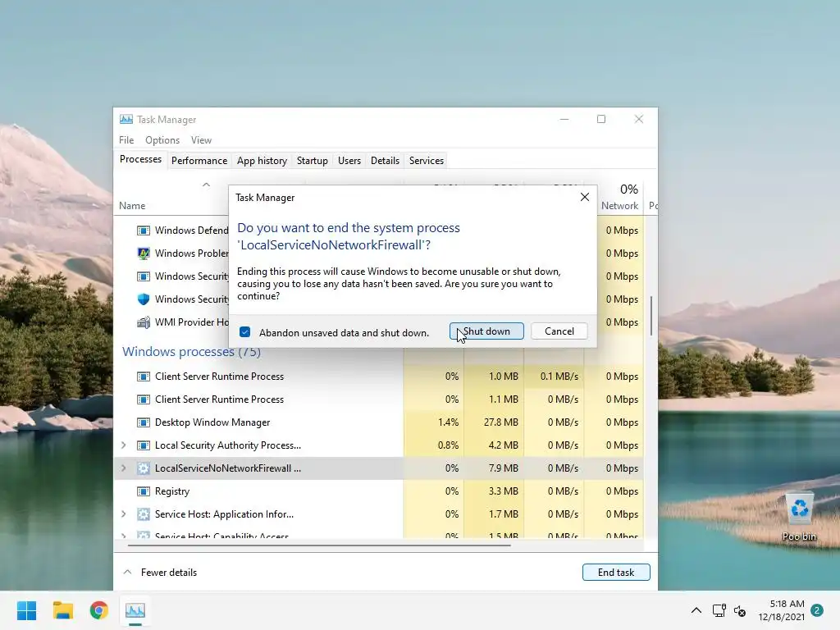Screen dimensions: 840x630
Task: Click the 0.1 MB/s disk value
Action: point(559,376)
